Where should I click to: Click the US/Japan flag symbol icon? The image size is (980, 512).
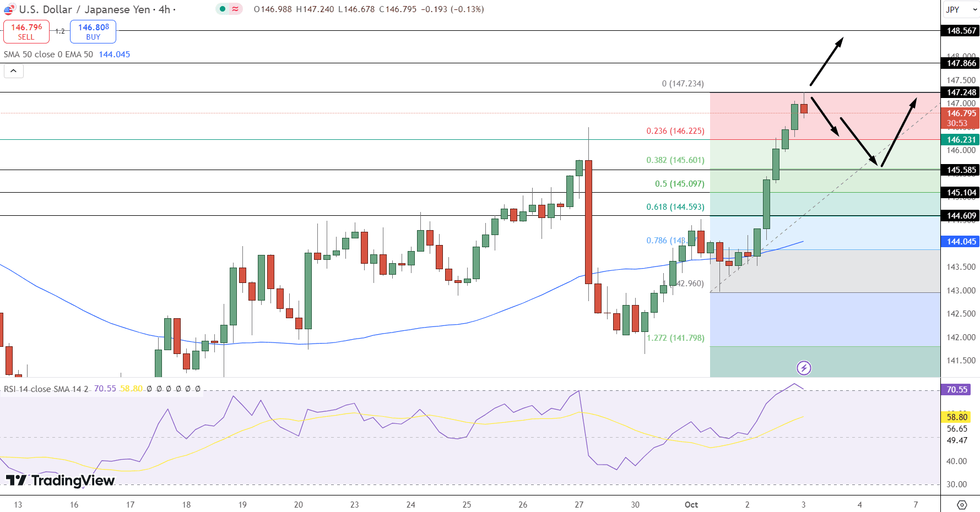tap(9, 9)
